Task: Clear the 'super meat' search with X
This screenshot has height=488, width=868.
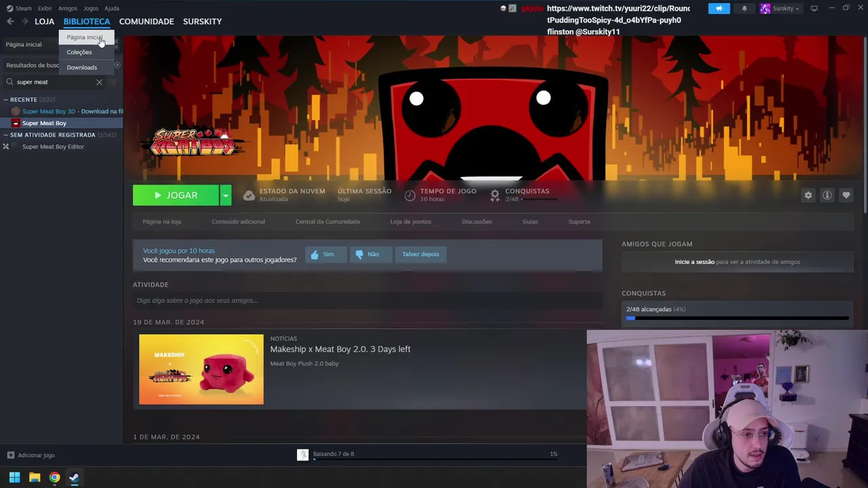Action: (x=99, y=82)
